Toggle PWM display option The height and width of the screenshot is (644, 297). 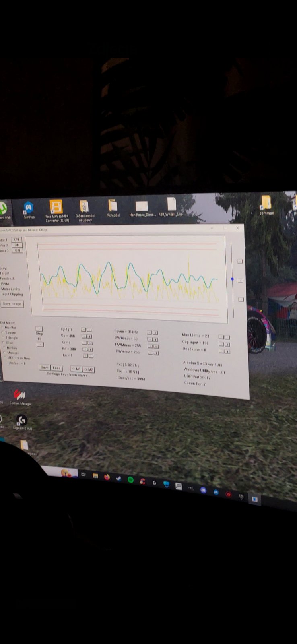point(4,283)
